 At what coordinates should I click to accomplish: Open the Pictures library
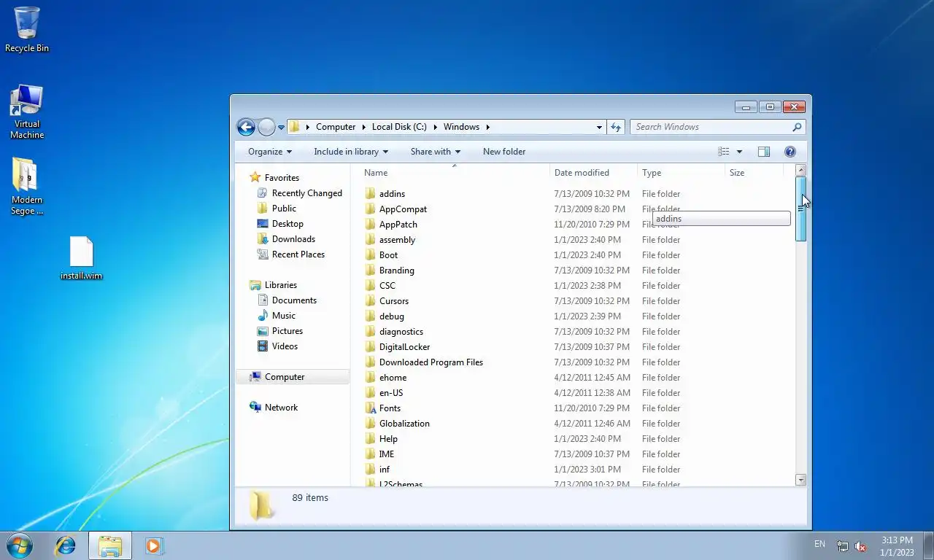280,331
